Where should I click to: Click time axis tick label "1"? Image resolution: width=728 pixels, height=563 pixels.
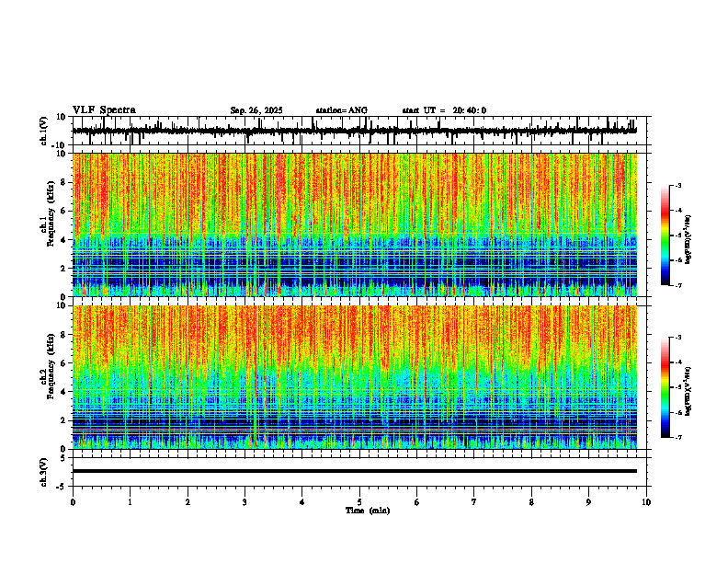130,502
